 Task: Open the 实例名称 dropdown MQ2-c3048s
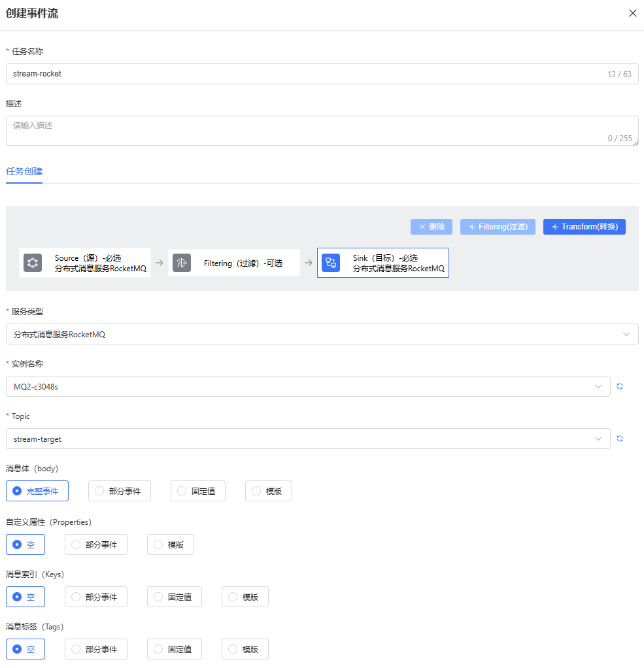(308, 386)
